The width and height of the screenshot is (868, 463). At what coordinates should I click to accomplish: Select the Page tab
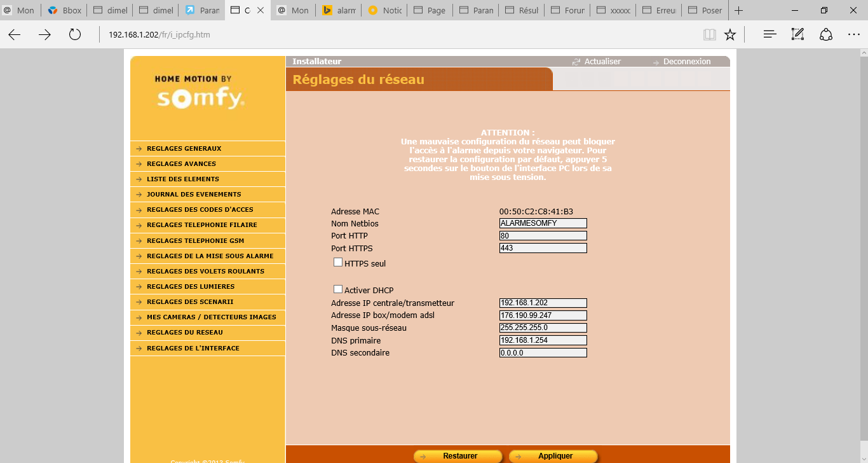pyautogui.click(x=430, y=10)
